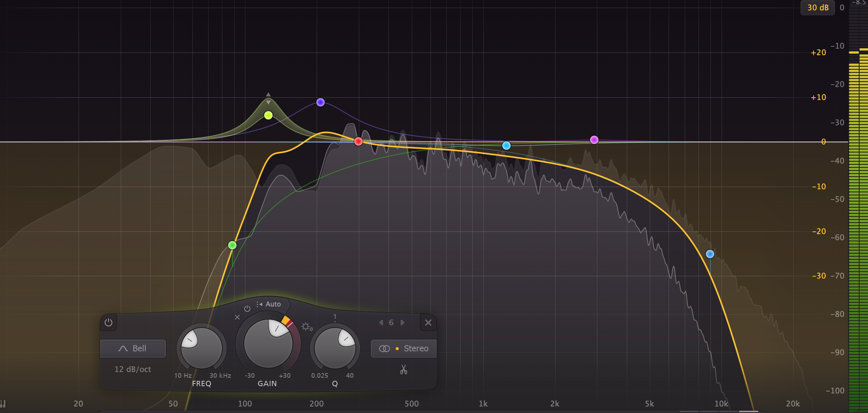Viewport: 868px width, 413px height.
Task: Open the Stereo channel mode dropdown
Action: tap(416, 349)
